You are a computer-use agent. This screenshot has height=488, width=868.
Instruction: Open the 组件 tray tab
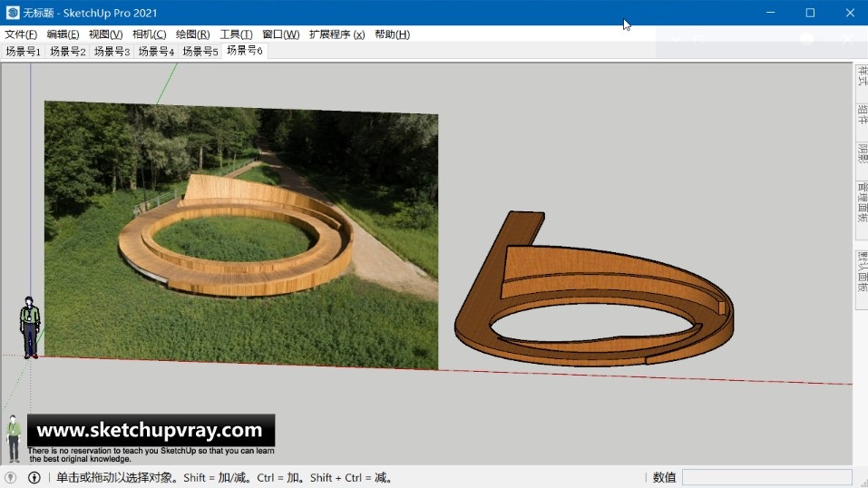pos(862,114)
